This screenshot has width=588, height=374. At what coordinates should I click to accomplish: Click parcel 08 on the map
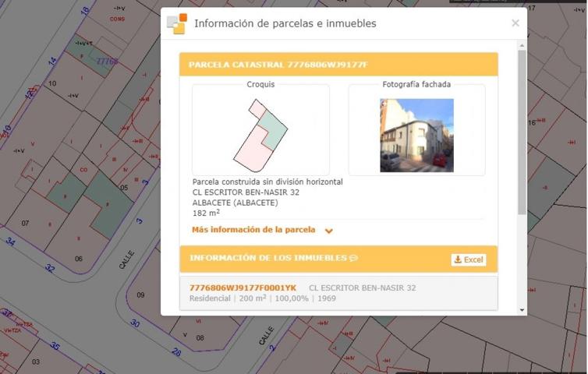click(x=200, y=337)
